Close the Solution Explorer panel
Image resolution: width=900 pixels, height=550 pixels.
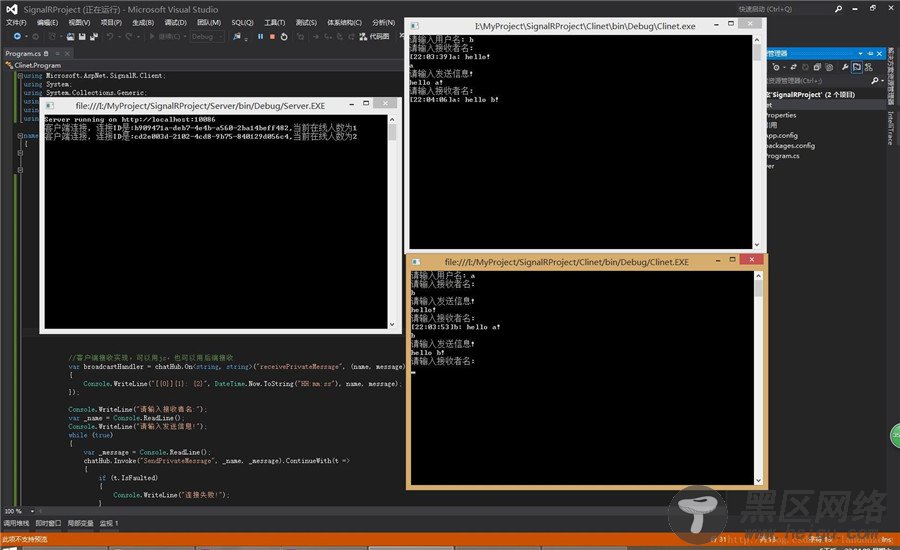pyautogui.click(x=879, y=53)
